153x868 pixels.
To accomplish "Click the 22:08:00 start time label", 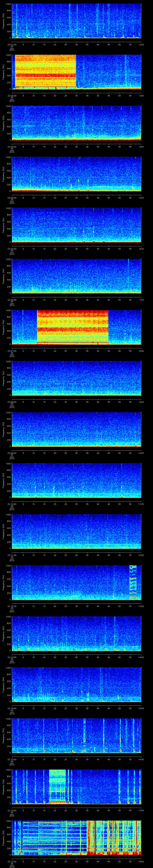I will (12, 402).
